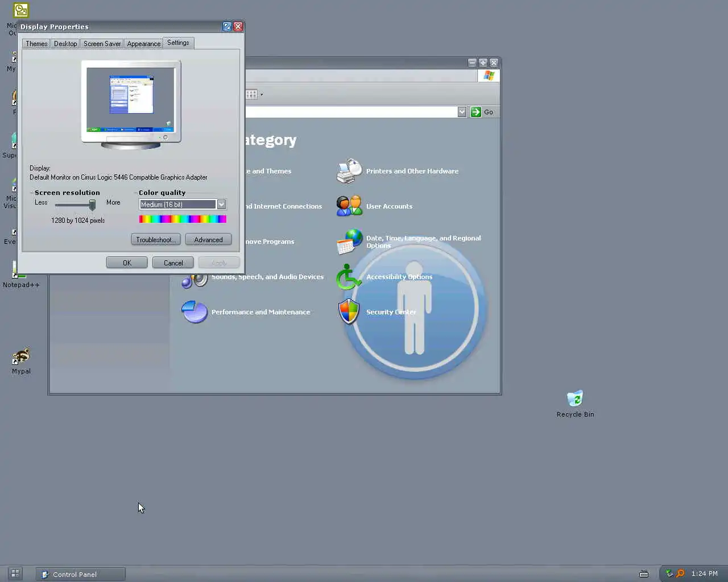Select the Settings tab

point(178,43)
